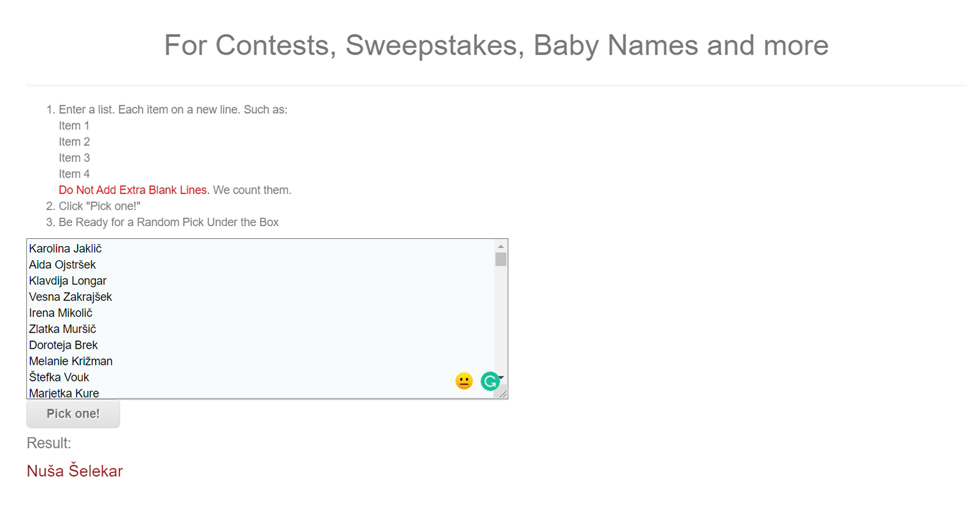The width and height of the screenshot is (980, 521).
Task: Click the "Melanie Križman" entry
Action: pos(71,361)
